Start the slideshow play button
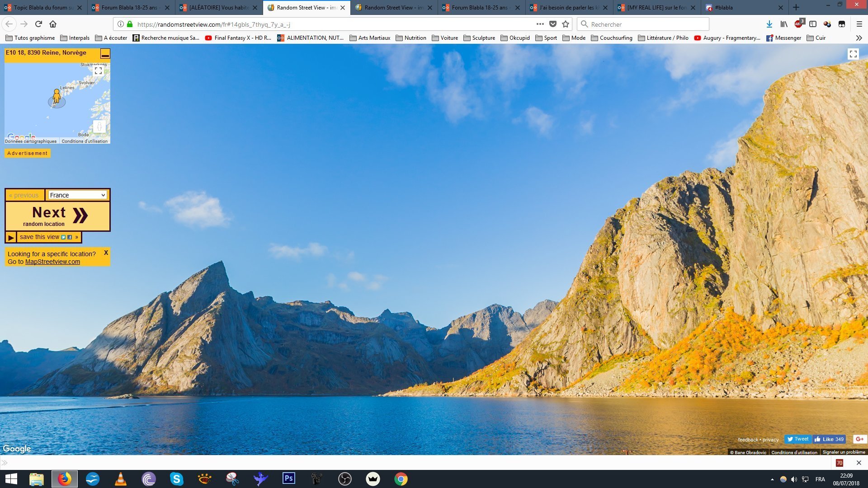 (x=11, y=237)
